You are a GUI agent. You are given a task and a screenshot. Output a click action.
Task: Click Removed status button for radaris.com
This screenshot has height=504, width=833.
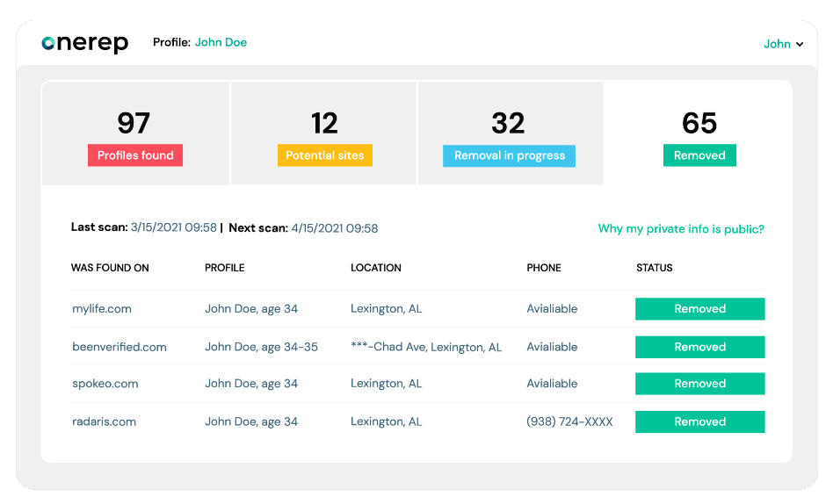coord(699,421)
